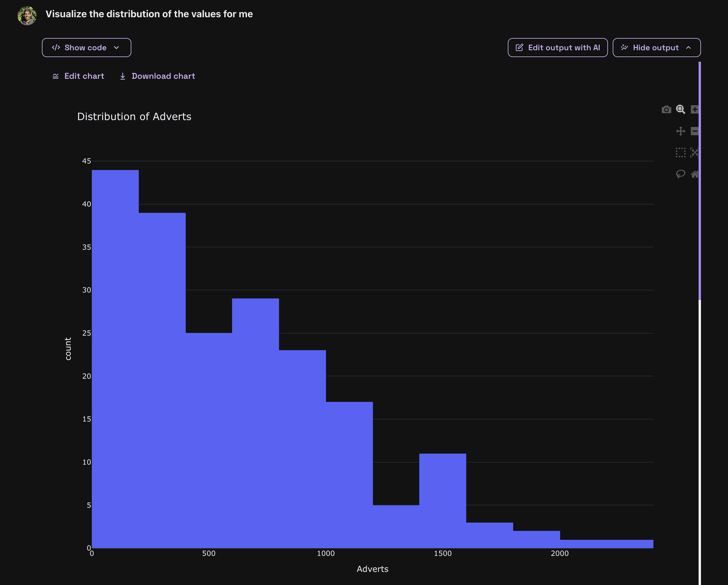This screenshot has width=728, height=585.
Task: Select the Box Select dotted-square tool
Action: [680, 153]
